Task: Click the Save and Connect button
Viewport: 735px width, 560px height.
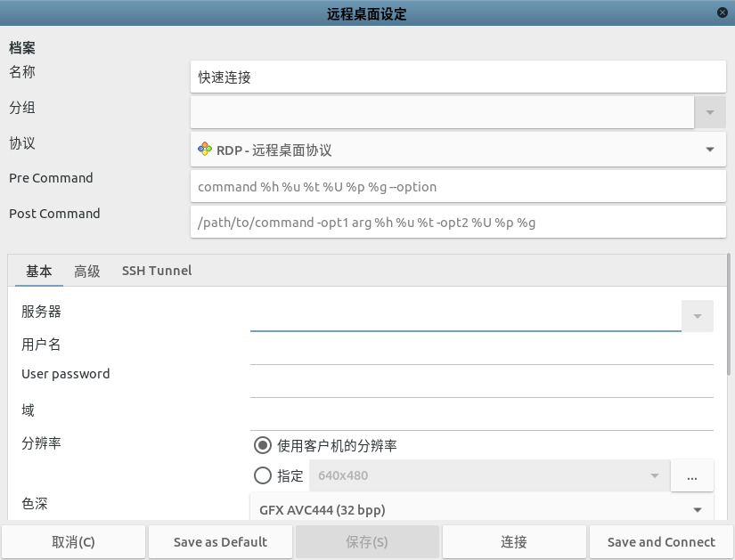Action: (x=661, y=541)
